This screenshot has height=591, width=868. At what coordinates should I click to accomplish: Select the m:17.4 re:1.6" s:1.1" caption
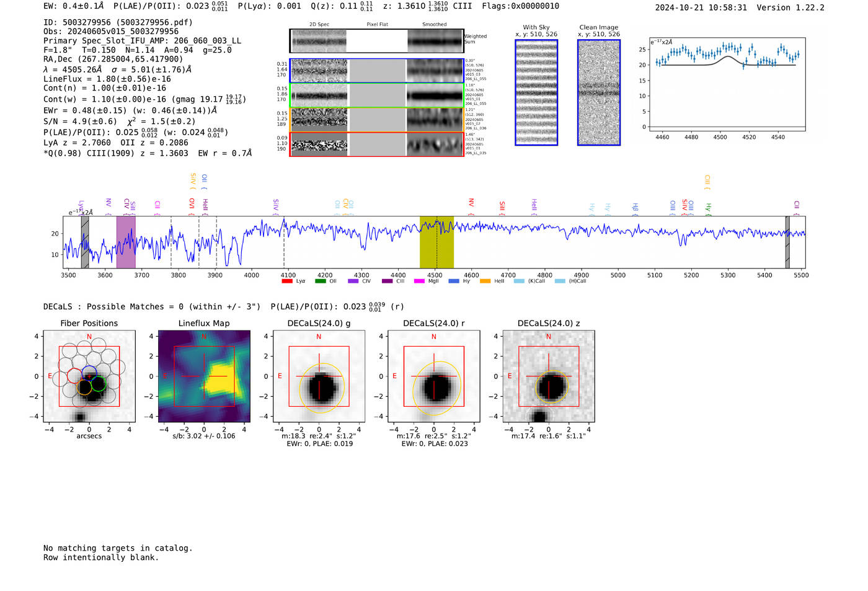click(x=549, y=436)
